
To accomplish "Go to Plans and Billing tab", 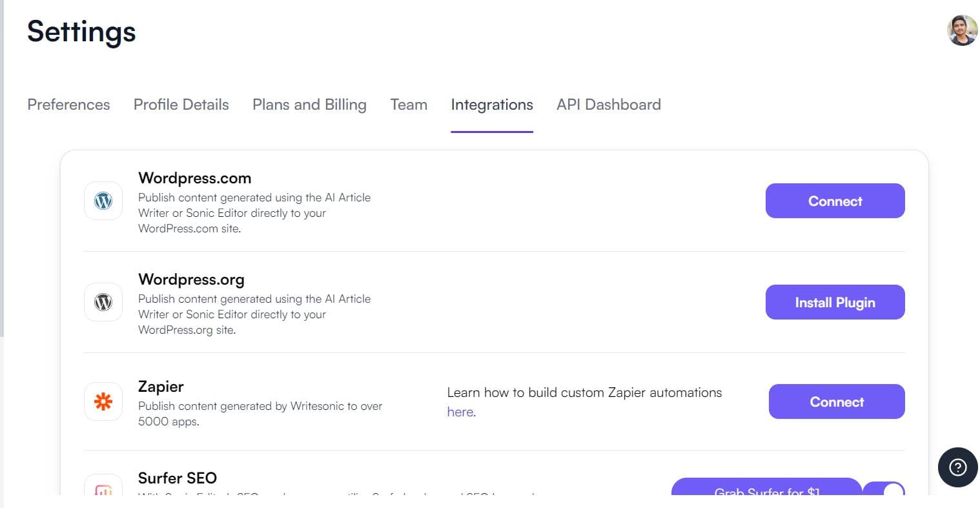I will (309, 105).
